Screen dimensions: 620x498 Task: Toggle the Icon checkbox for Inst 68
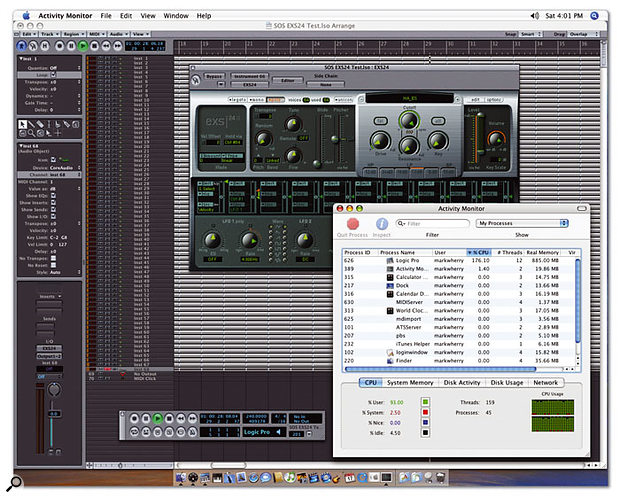coord(53,160)
